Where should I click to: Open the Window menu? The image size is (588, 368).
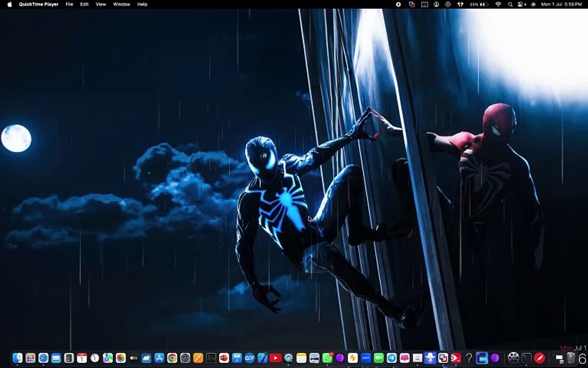(x=121, y=5)
